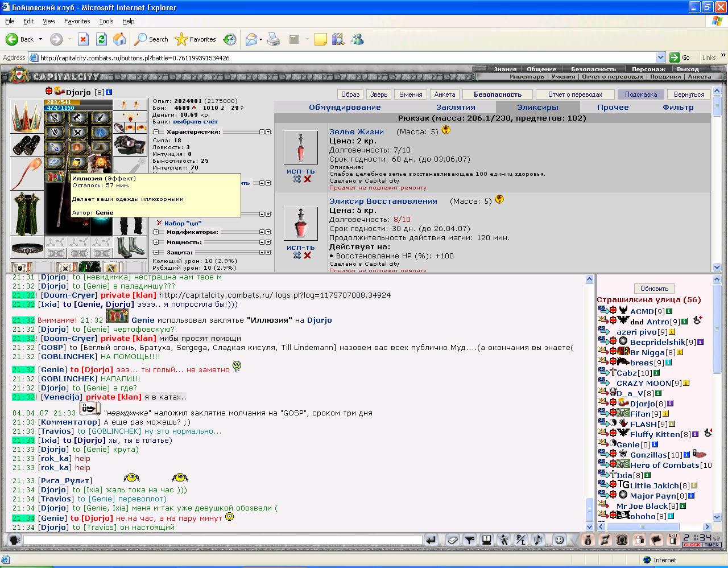Click the Обновить button above player list

[x=654, y=289]
